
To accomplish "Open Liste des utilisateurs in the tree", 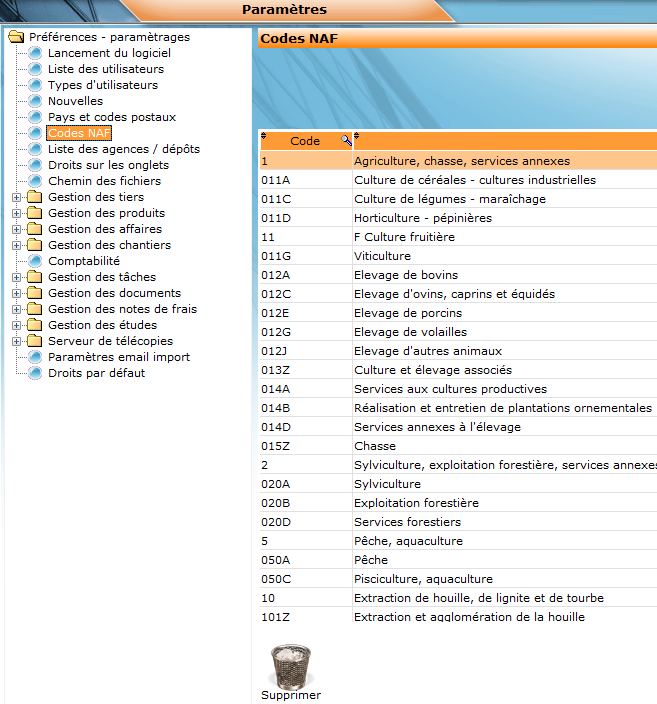I will pos(106,69).
